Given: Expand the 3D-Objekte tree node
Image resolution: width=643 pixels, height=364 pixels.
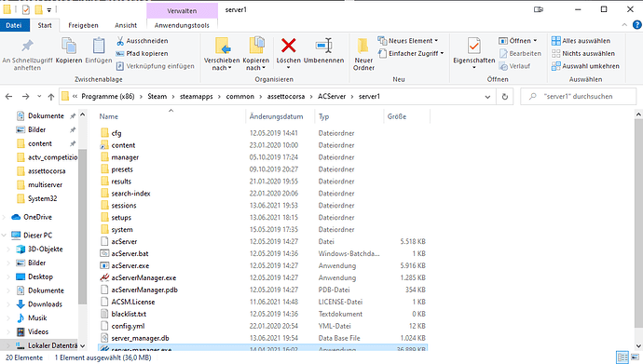Looking at the screenshot, I should [8, 249].
